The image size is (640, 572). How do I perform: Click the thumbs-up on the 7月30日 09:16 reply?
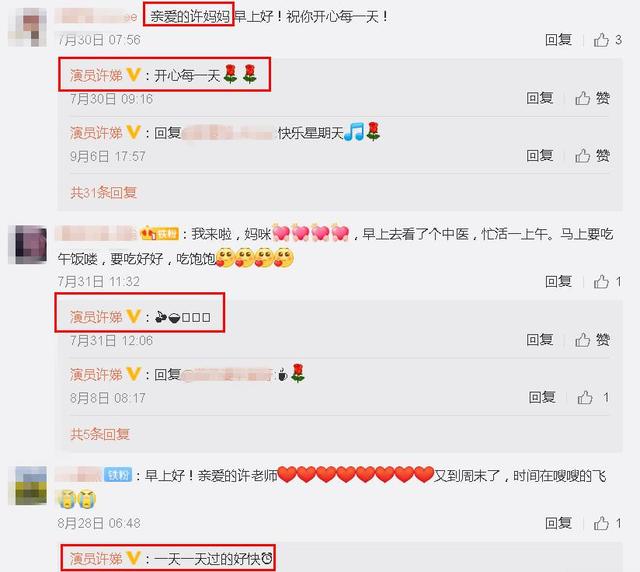tap(583, 98)
